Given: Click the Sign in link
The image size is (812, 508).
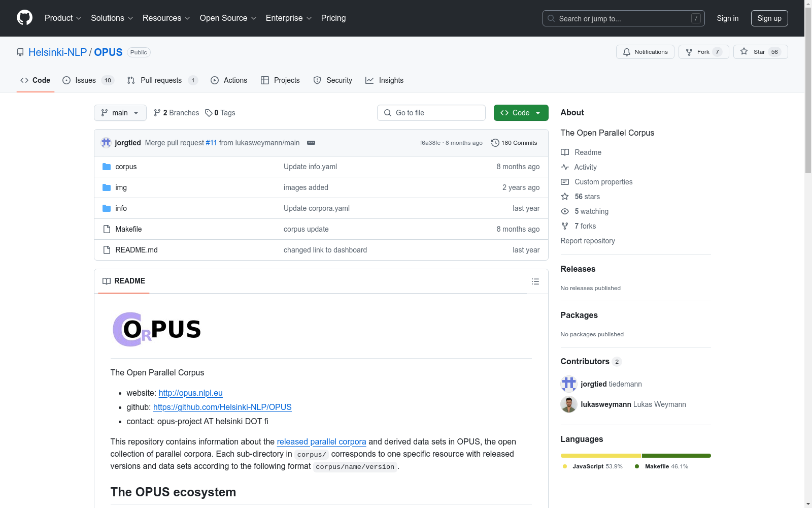Looking at the screenshot, I should click(x=728, y=18).
